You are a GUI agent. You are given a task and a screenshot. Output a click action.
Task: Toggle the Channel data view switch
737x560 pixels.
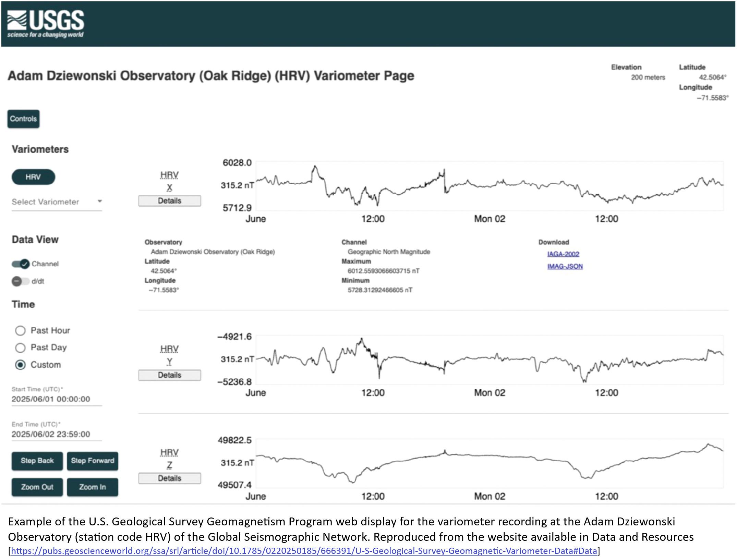pyautogui.click(x=21, y=264)
